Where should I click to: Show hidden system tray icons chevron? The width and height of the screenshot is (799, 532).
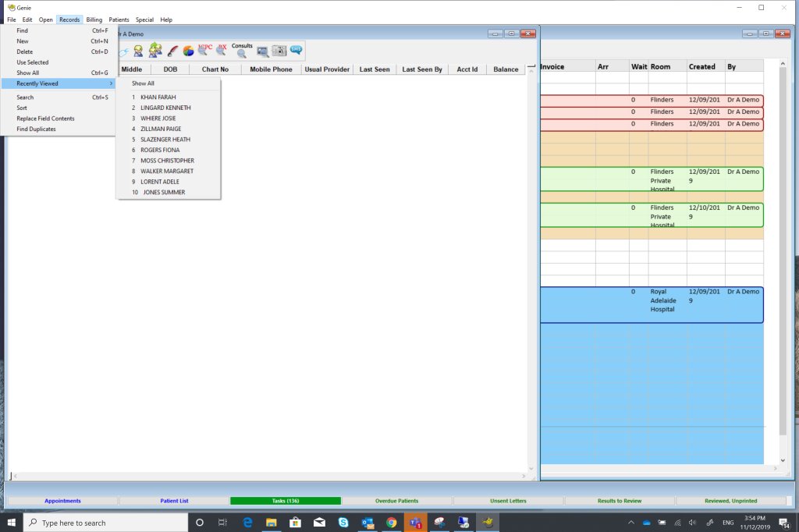pos(630,523)
